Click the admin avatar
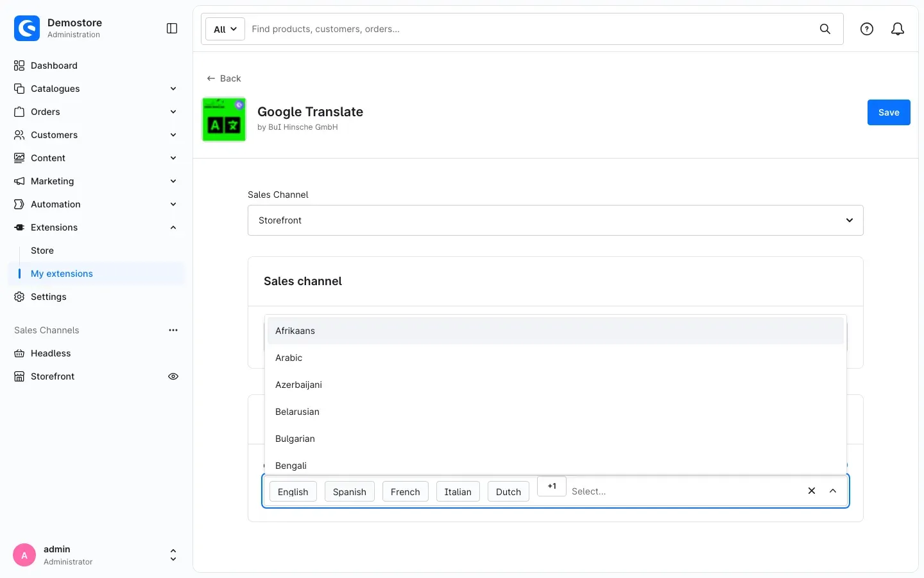The width and height of the screenshot is (924, 578). pos(24,556)
